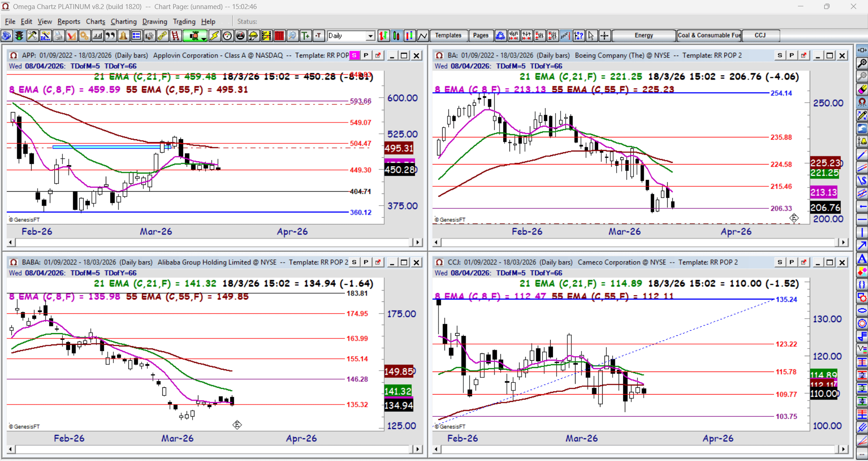Click the Omega icon on BABA chart title
868x461 pixels.
pos(14,262)
